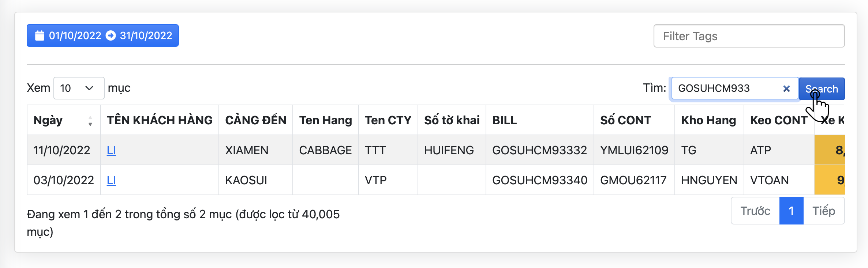The height and width of the screenshot is (268, 868).
Task: Open the LI customer link dated 03/10/2022
Action: (111, 180)
